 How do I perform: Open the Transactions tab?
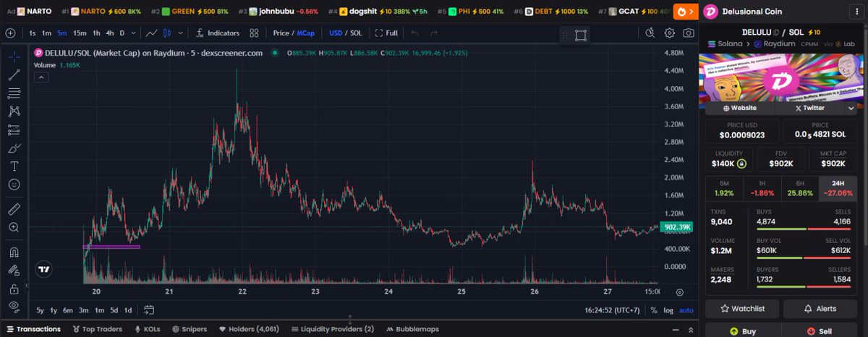click(x=34, y=329)
